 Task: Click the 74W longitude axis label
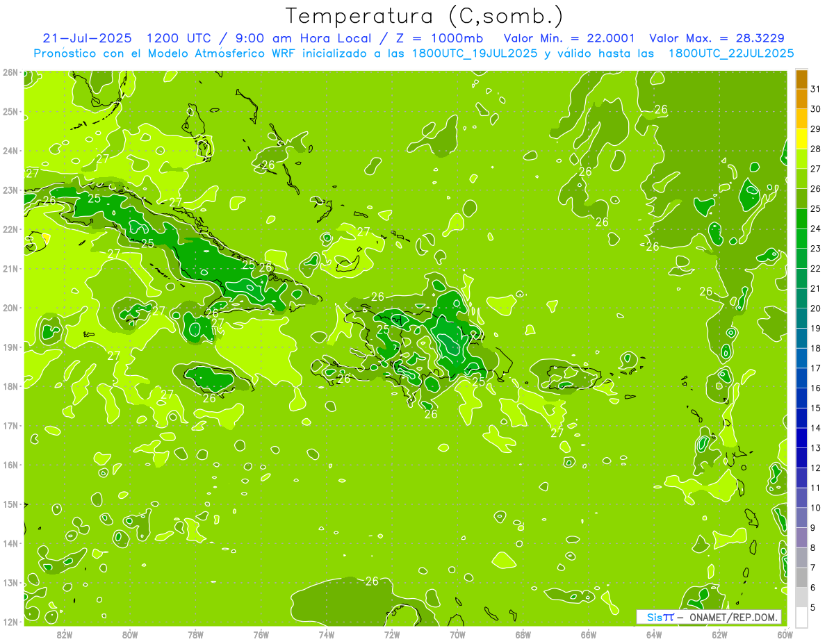[327, 634]
